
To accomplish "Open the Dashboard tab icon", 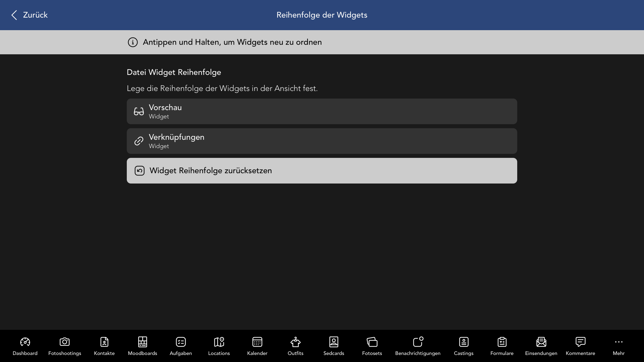I will coord(25,342).
